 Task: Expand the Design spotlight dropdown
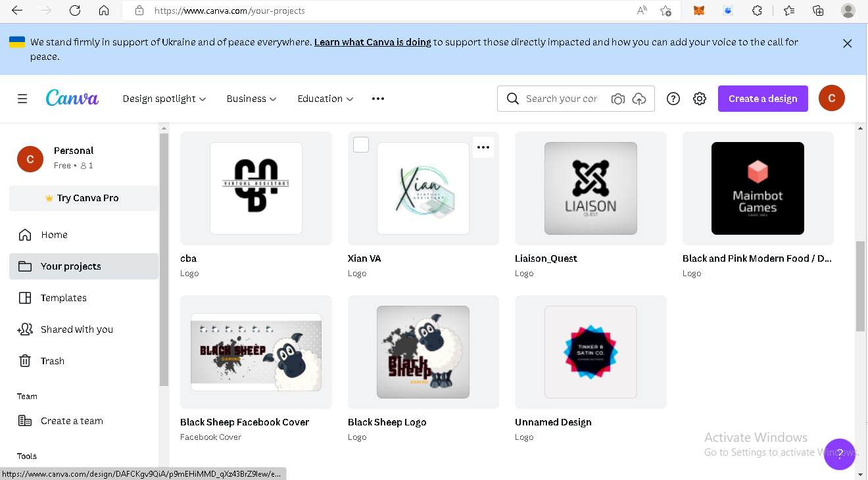(164, 99)
